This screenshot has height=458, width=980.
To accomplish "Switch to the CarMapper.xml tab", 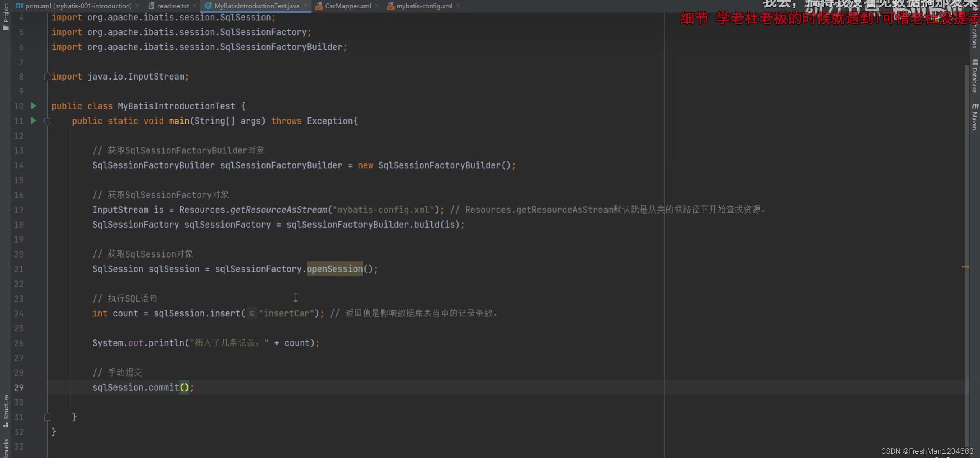I will (348, 6).
